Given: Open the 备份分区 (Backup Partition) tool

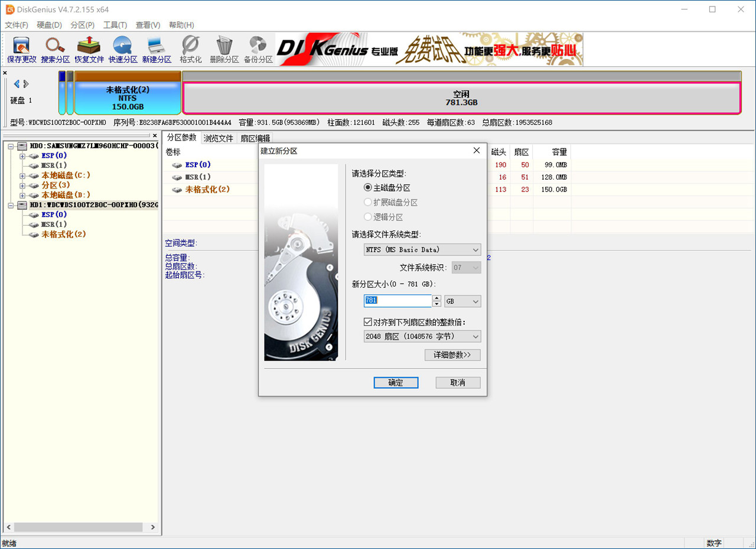Looking at the screenshot, I should (257, 48).
